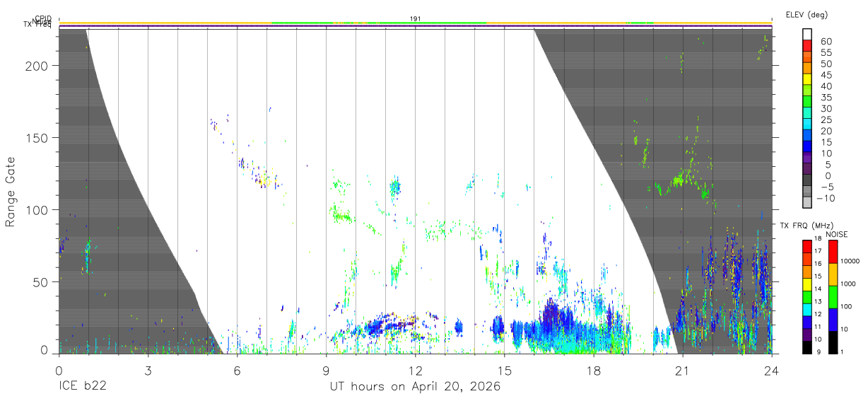This screenshot has height=401, width=868.
Task: Click the 'ELEV (deg)' legend title
Action: click(807, 15)
